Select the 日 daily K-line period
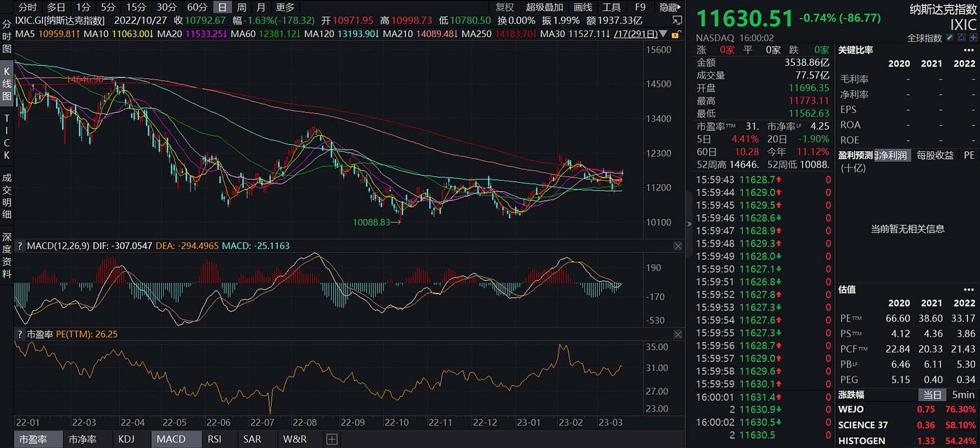Screen dimensions: 980x448 222,7
